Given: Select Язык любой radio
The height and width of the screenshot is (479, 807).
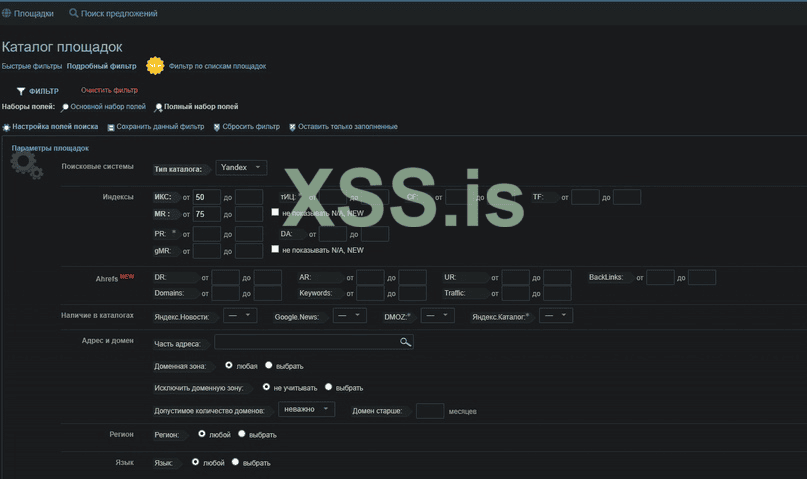Looking at the screenshot, I should [x=196, y=462].
